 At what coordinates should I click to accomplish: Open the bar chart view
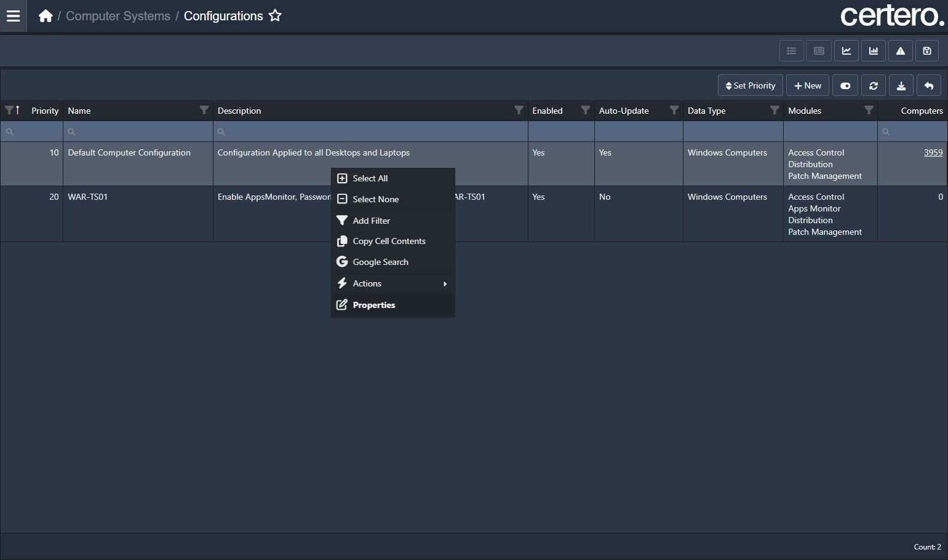(x=874, y=51)
